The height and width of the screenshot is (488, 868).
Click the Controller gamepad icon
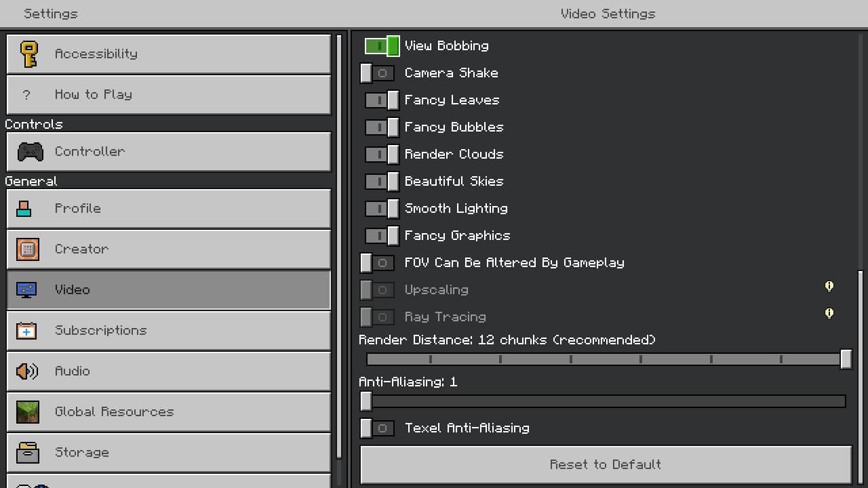(x=30, y=152)
